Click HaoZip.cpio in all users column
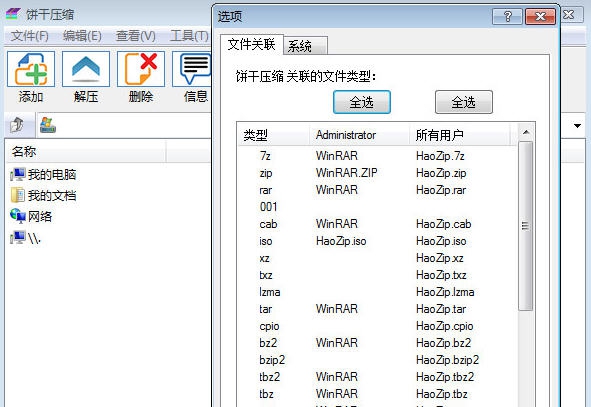 tap(445, 326)
